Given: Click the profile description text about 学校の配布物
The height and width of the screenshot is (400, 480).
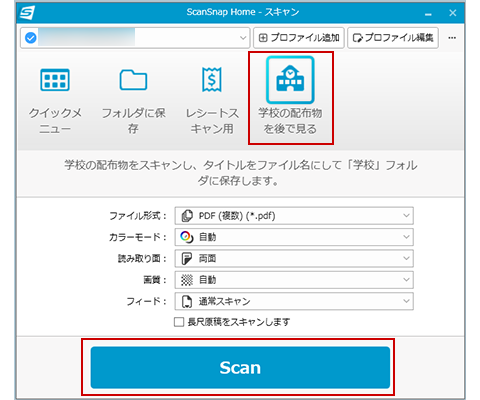Looking at the screenshot, I should [240, 173].
